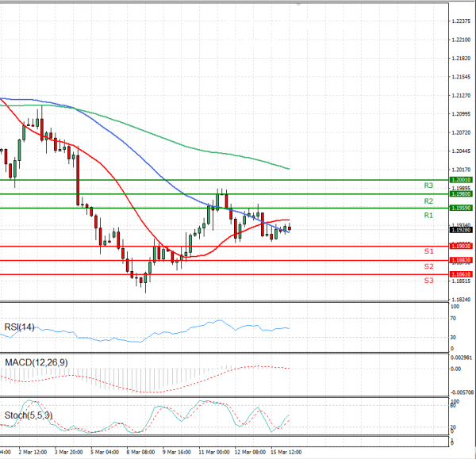Click the 1.21820 price scale value
The image size is (476, 459).
(461, 59)
